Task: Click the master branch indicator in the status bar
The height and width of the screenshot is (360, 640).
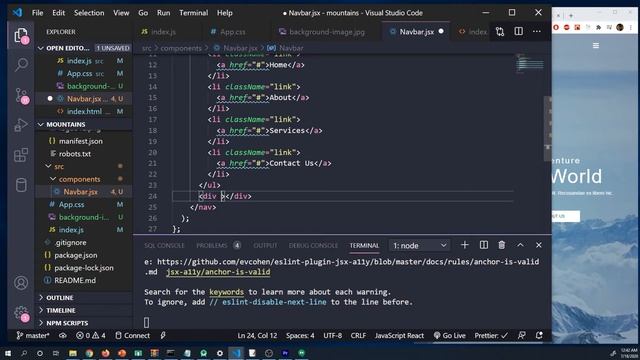Action: point(33,336)
